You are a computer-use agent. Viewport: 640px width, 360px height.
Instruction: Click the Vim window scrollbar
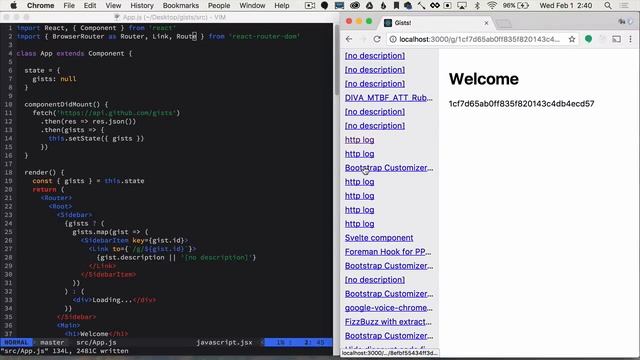click(337, 59)
